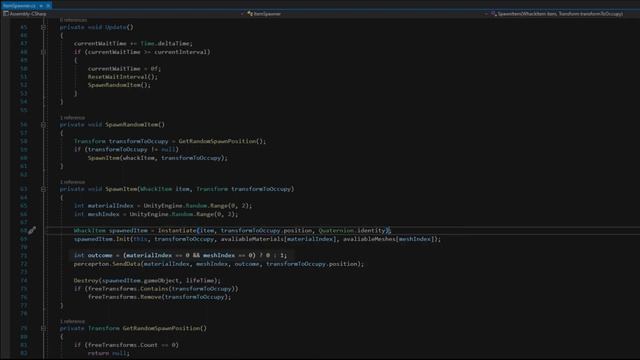Click GetRandomSpawnPosition() call on line 58

[x=221, y=141]
